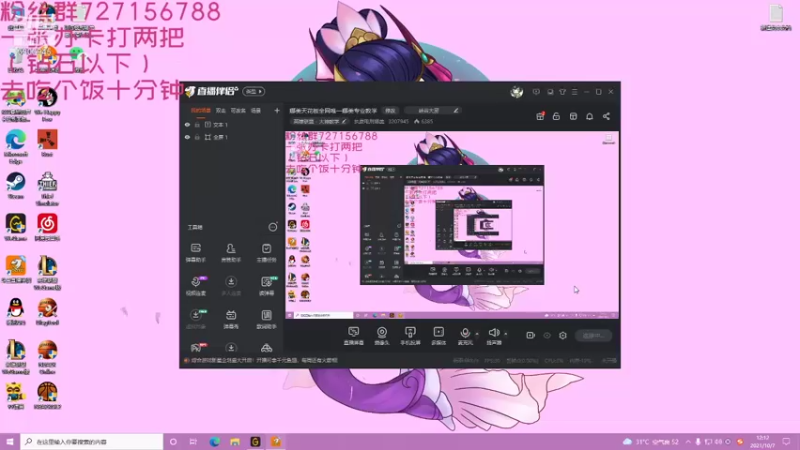Open Edge from the taskbar

pyautogui.click(x=214, y=441)
